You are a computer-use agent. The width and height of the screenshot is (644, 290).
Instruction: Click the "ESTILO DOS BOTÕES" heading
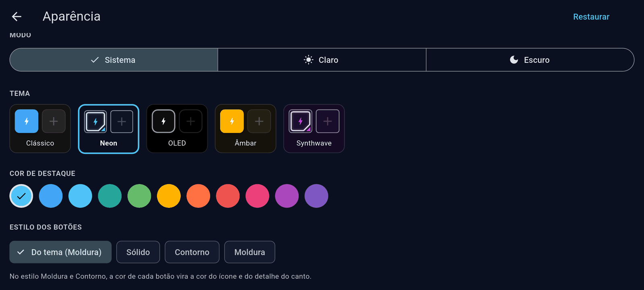pos(45,227)
